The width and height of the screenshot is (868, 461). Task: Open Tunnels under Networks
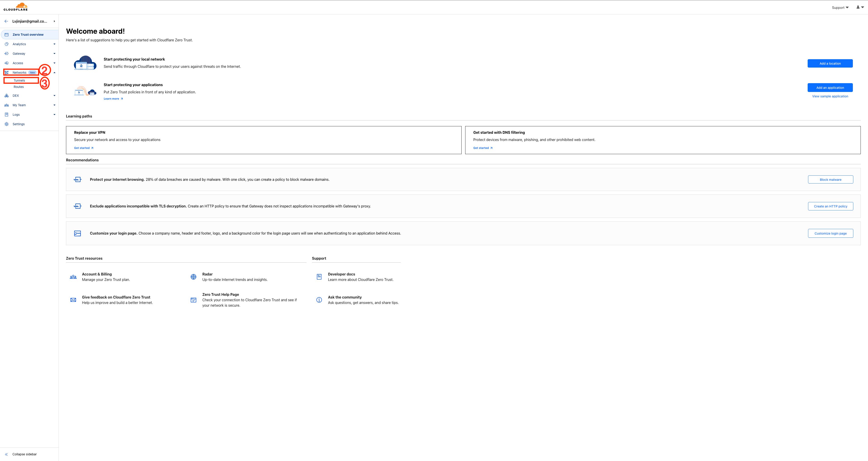(19, 80)
